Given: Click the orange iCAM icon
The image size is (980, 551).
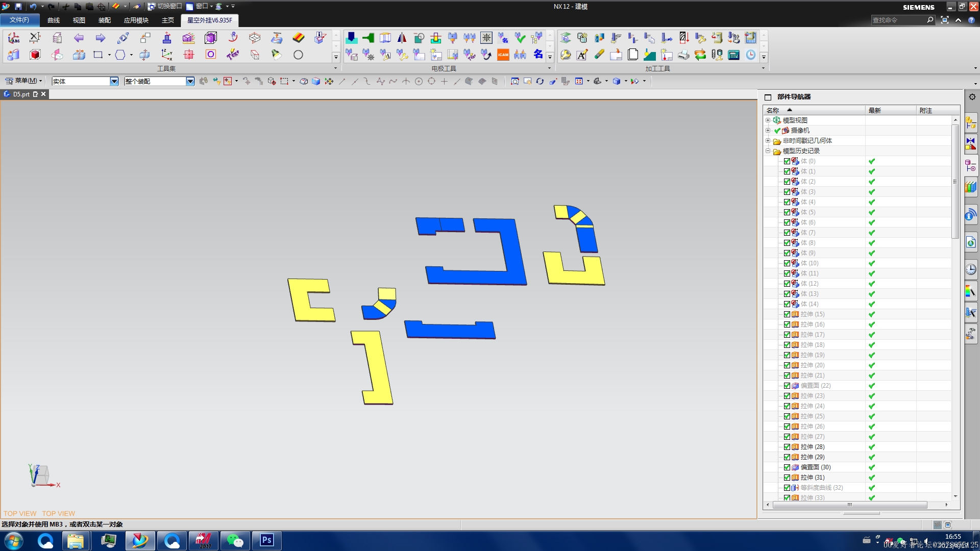Looking at the screenshot, I should click(x=503, y=55).
